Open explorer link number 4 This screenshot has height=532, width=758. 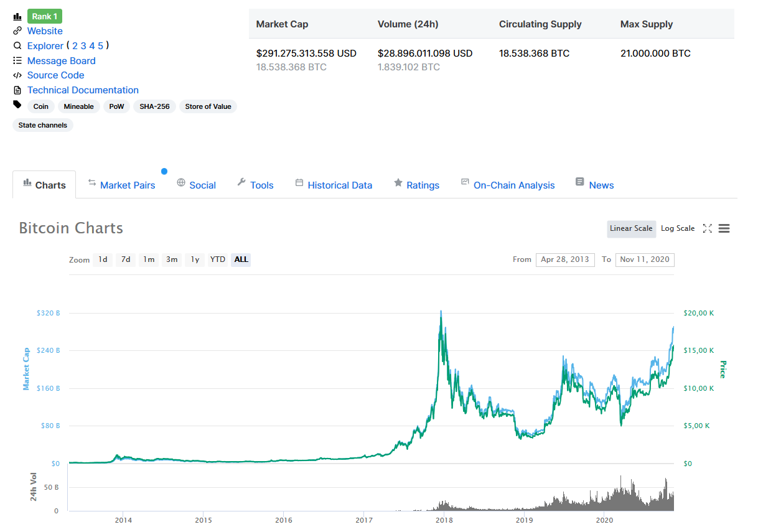(92, 46)
